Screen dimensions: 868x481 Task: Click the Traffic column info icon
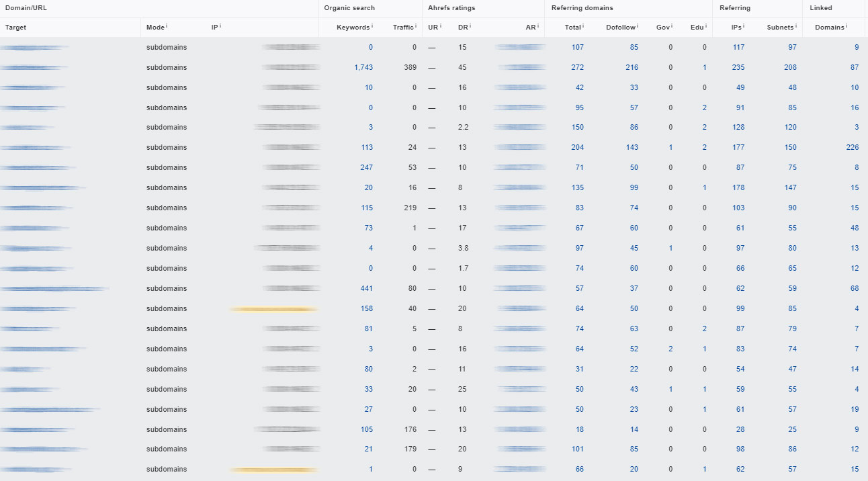coord(416,26)
